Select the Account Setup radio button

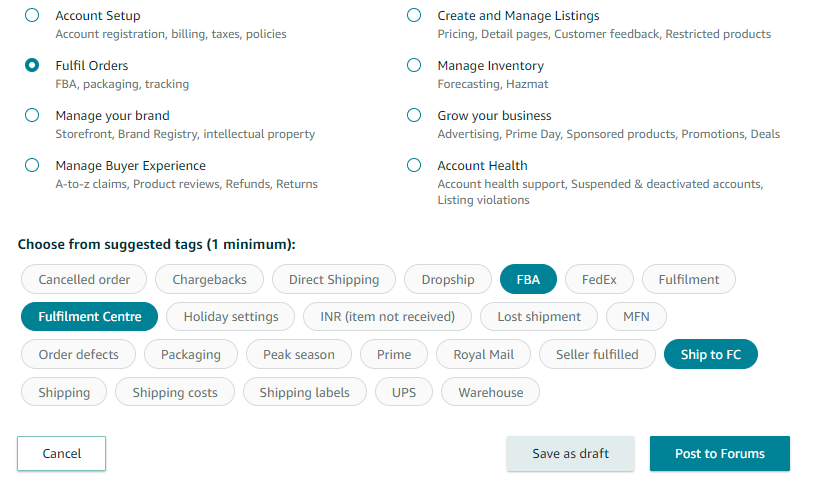pyautogui.click(x=32, y=16)
